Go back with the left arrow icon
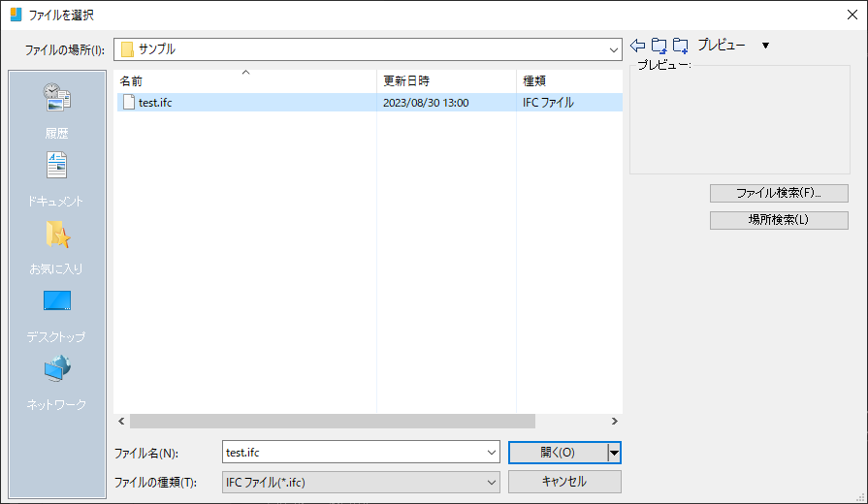The height and width of the screenshot is (504, 868). pos(638,46)
